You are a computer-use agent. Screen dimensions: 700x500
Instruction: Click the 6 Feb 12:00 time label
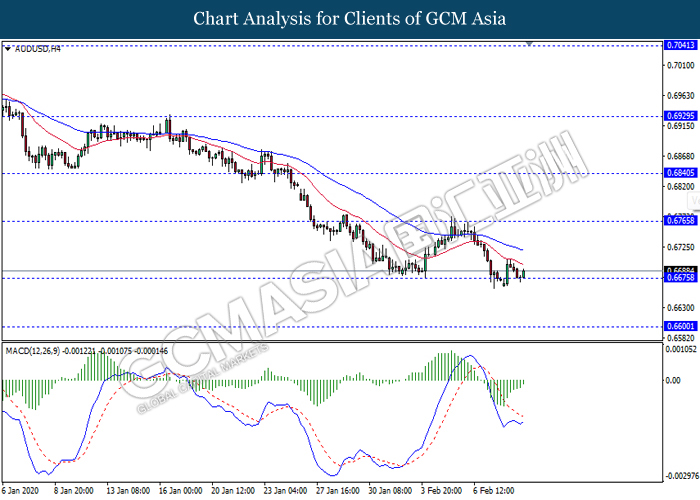click(x=494, y=491)
